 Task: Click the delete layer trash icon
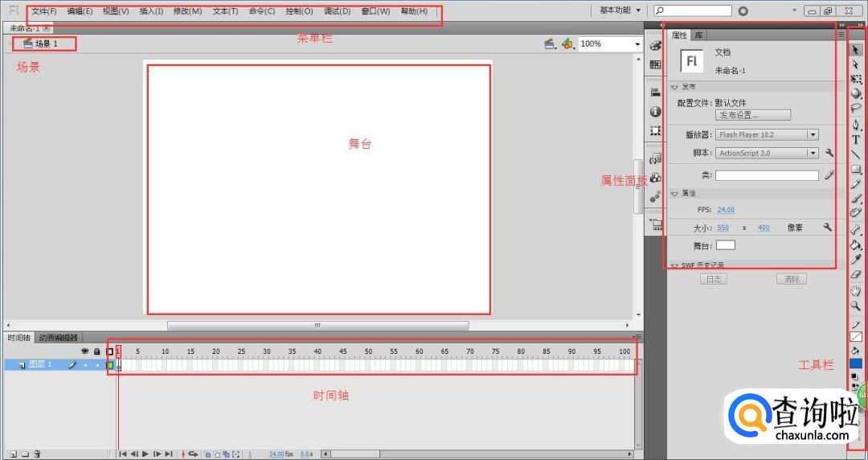37,454
